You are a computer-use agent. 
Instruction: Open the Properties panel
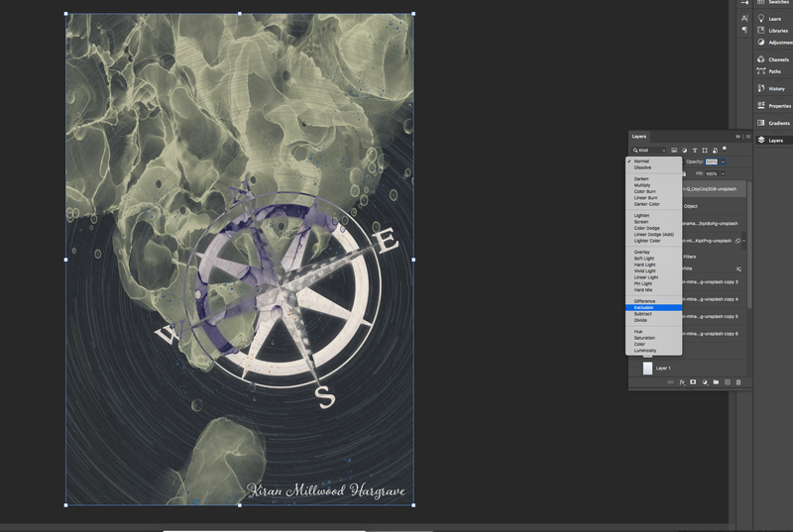[774, 106]
